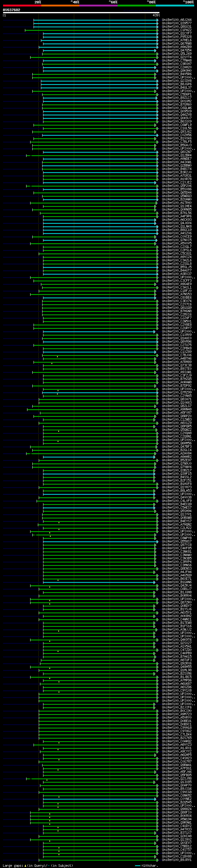Select hit label UniRef100_Q2SJM8
Viewport: 197px width, 868px height.
coord(177,779)
